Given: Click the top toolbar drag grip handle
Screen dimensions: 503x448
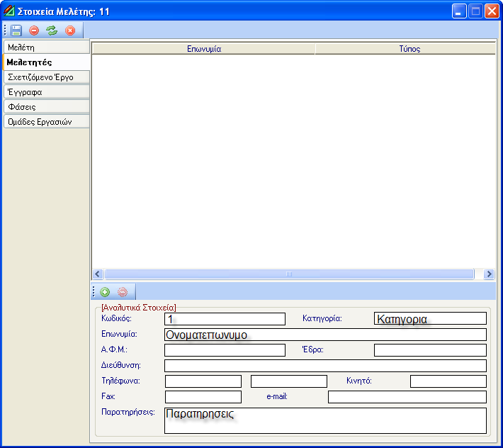Looking at the screenshot, I should [x=5, y=30].
